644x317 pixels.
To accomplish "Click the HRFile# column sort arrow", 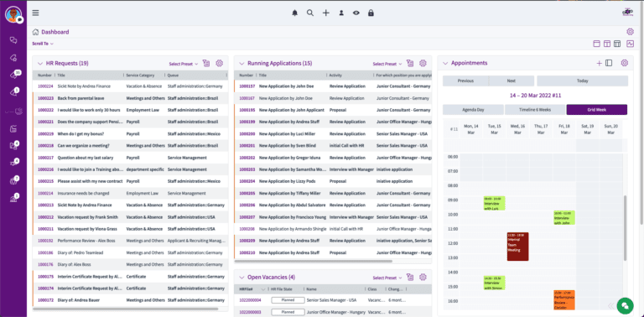I will click(263, 289).
